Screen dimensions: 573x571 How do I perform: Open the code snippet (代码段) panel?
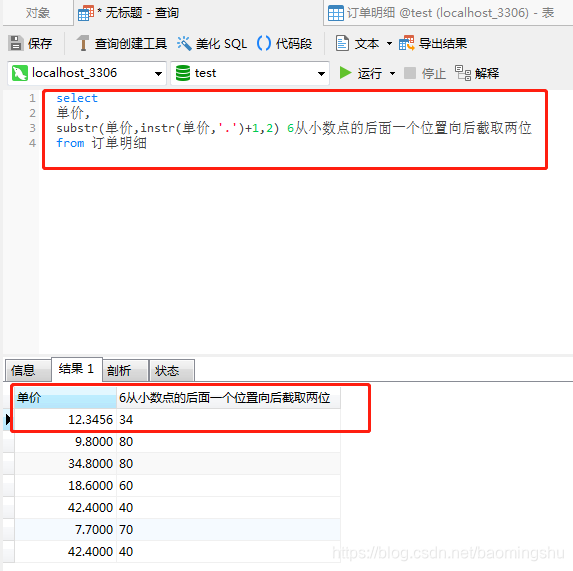(x=284, y=43)
